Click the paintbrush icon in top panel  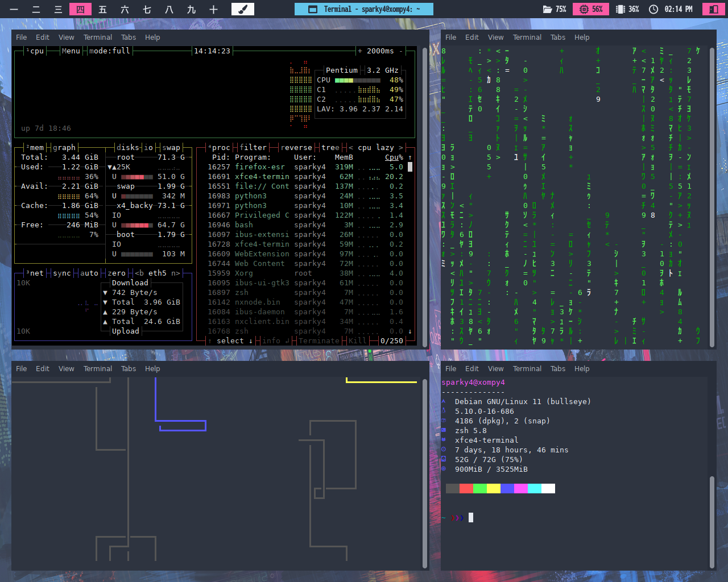point(243,9)
